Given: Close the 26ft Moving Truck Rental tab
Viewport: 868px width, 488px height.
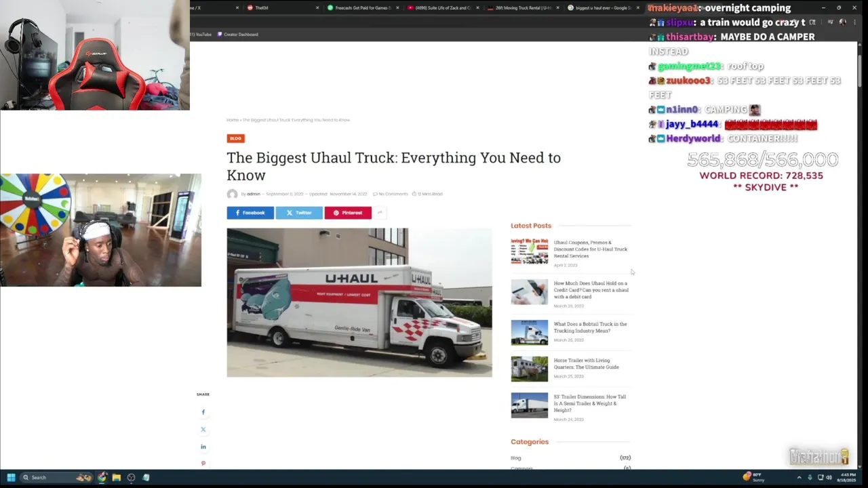Looking at the screenshot, I should pyautogui.click(x=557, y=8).
